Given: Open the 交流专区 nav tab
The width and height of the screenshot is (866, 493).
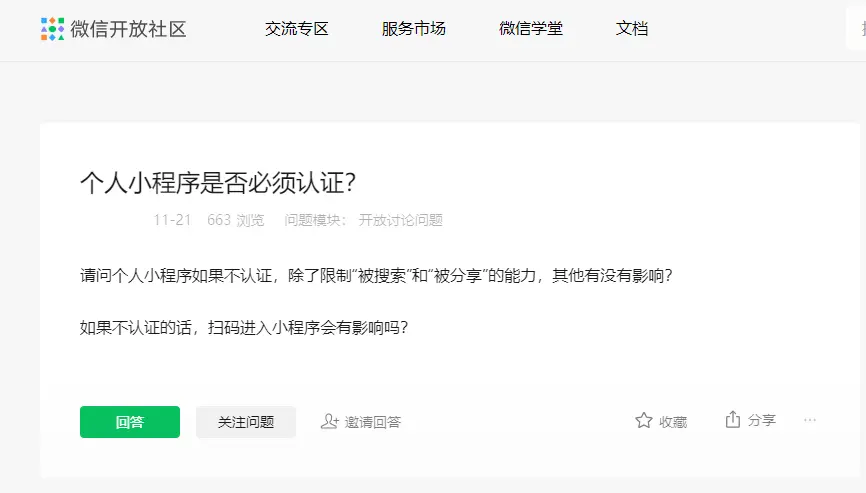Looking at the screenshot, I should (297, 29).
